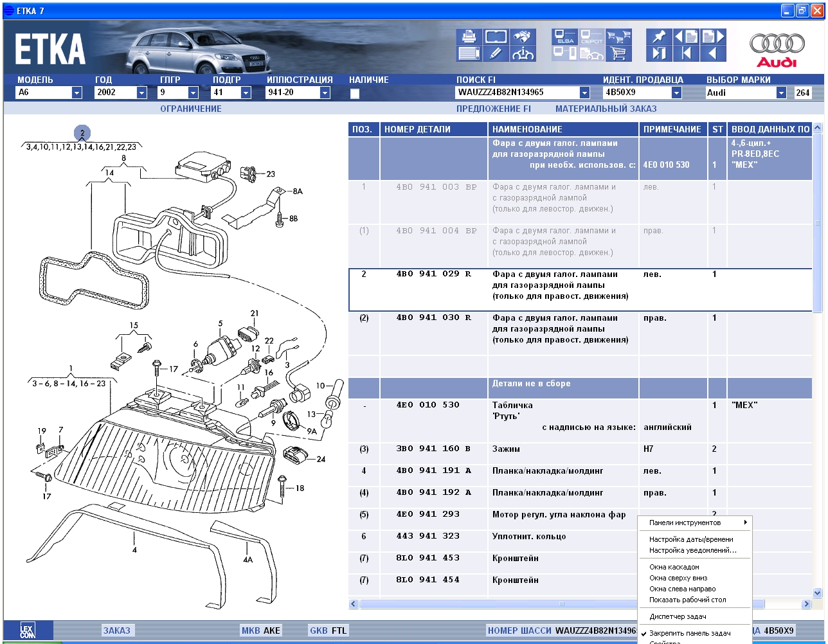Open the binoculars search tool
Screen dimensions: 828x644
[523, 37]
